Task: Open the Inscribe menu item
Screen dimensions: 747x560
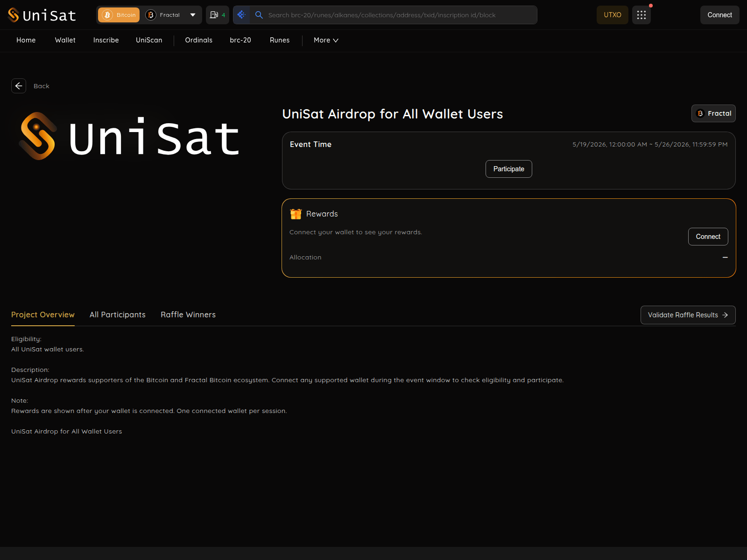Action: [x=106, y=40]
